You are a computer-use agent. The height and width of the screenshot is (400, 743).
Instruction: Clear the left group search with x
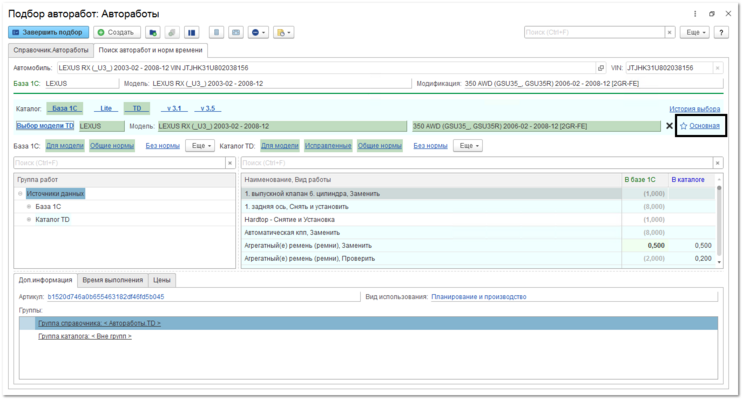point(230,163)
